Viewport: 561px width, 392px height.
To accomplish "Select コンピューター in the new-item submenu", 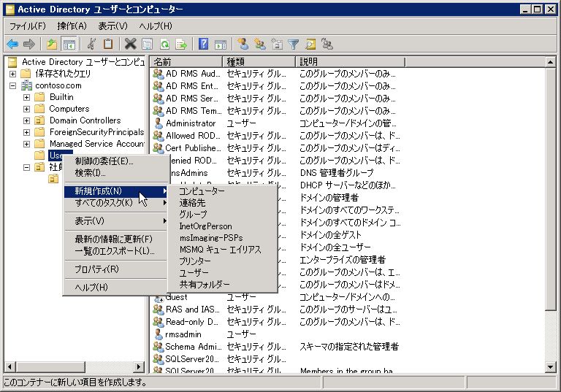I will click(x=223, y=191).
